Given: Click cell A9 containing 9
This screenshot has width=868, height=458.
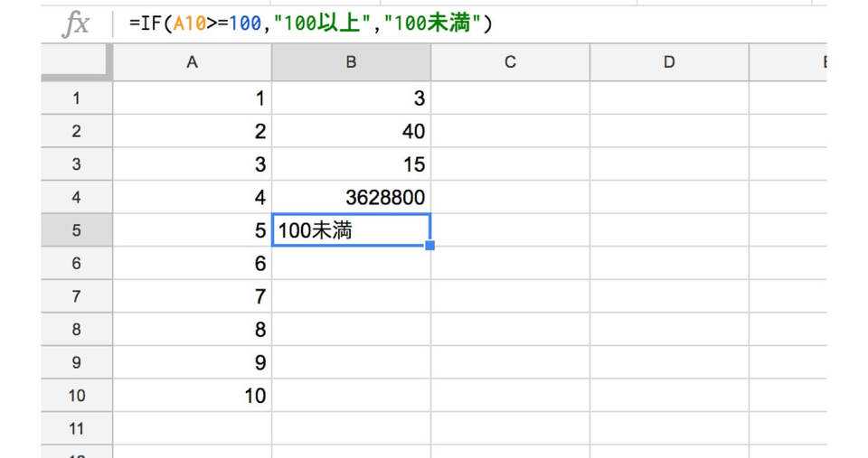Looking at the screenshot, I should [192, 362].
